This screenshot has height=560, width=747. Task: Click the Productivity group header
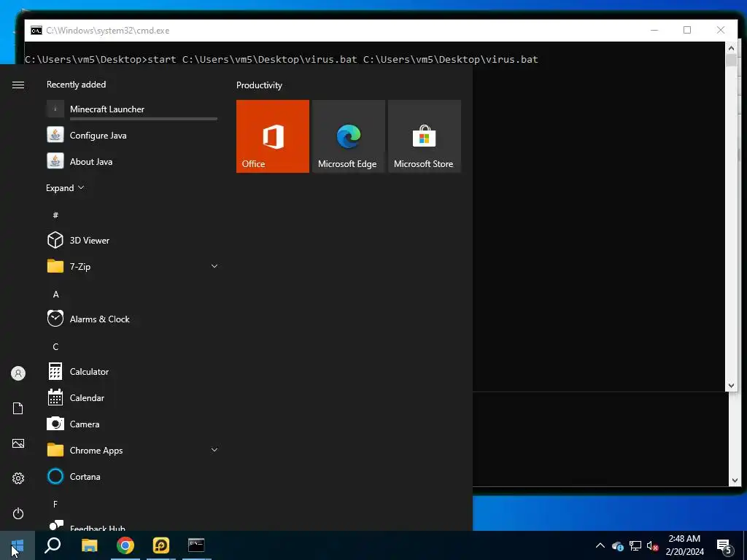[x=259, y=85]
